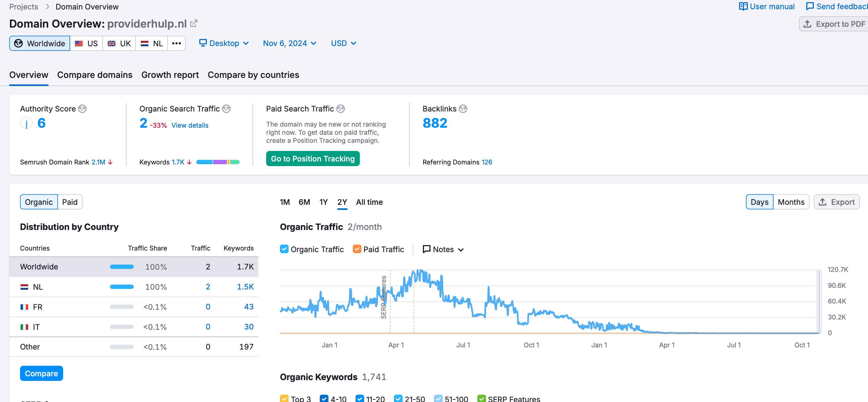
Task: Switch chart to Months view
Action: (x=791, y=202)
